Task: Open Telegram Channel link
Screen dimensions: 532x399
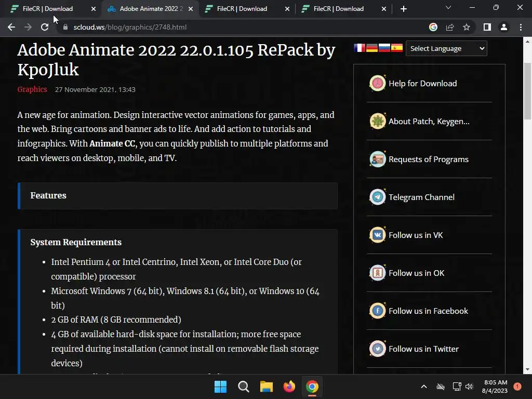Action: tap(421, 197)
